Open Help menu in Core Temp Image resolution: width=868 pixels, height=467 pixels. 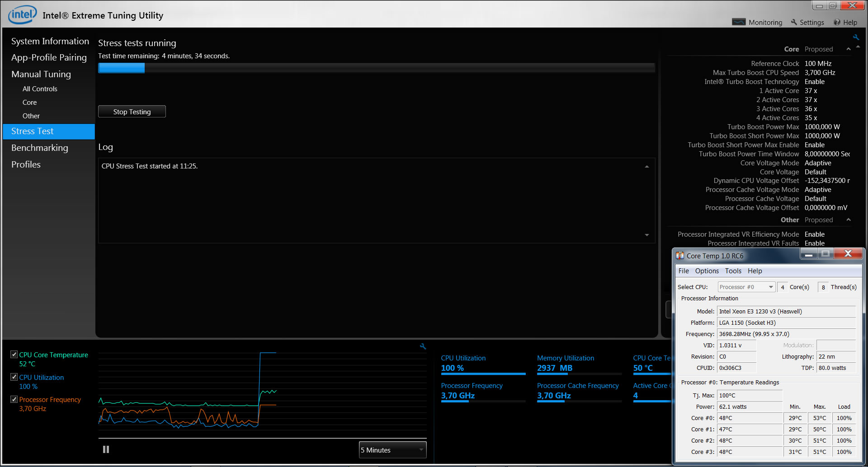click(755, 271)
